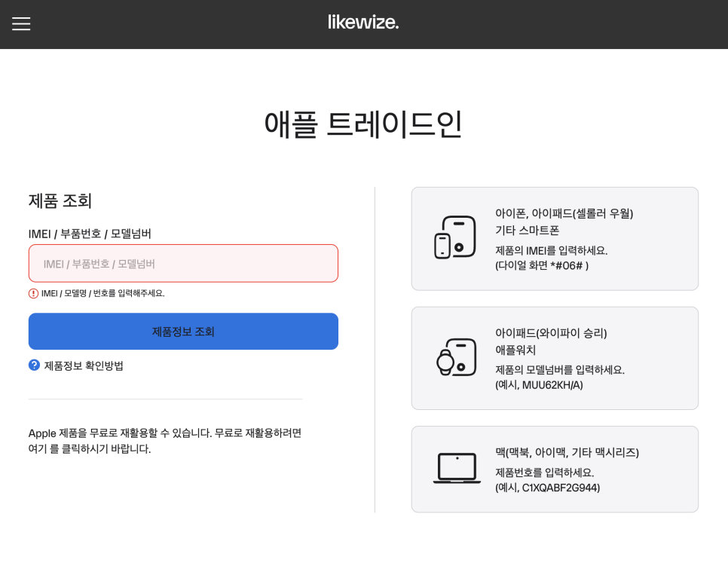This screenshot has width=728, height=569.
Task: Click the 제품번호를 입력하세요. text
Action: [545, 473]
